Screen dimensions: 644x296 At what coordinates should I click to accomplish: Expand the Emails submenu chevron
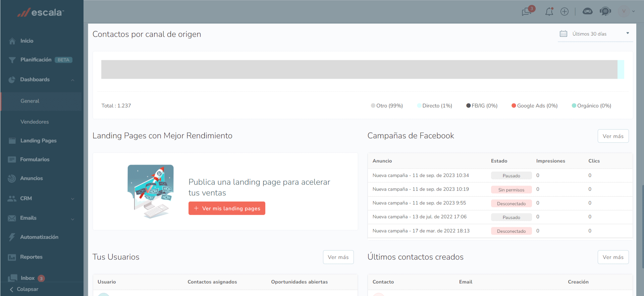click(73, 219)
